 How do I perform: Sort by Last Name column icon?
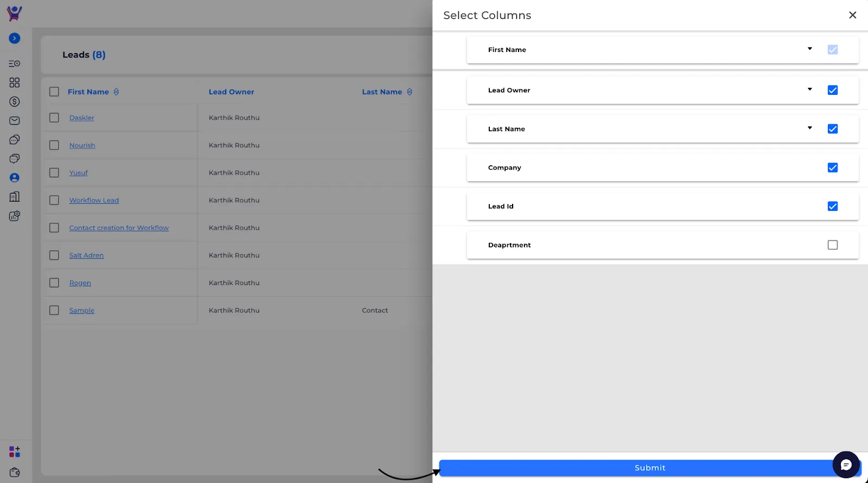tap(410, 92)
